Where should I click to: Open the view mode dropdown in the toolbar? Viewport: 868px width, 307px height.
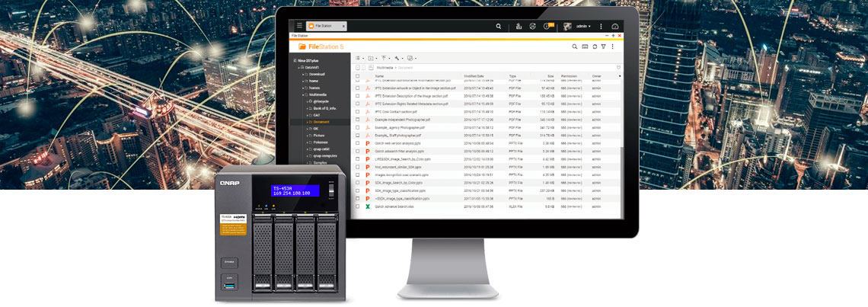pyautogui.click(x=359, y=58)
